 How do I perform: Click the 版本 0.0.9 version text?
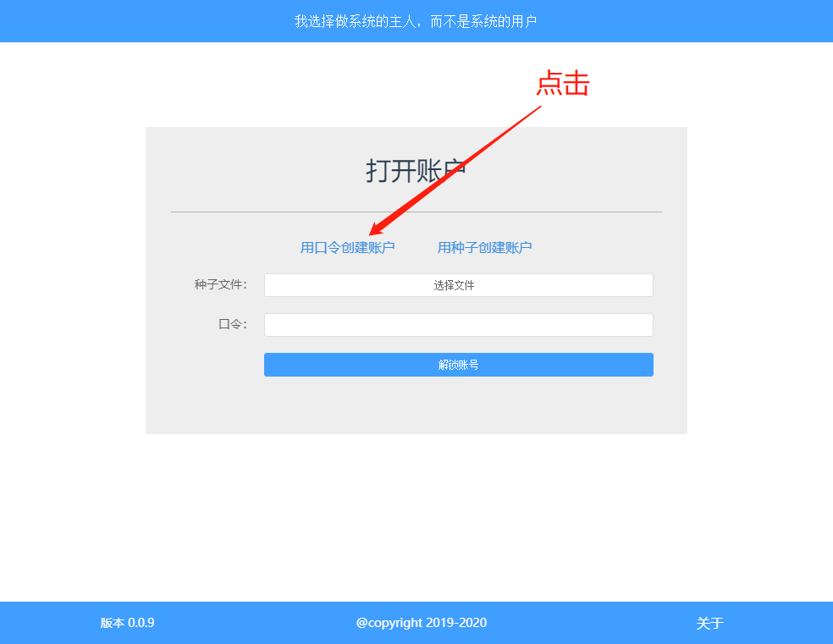pyautogui.click(x=128, y=623)
